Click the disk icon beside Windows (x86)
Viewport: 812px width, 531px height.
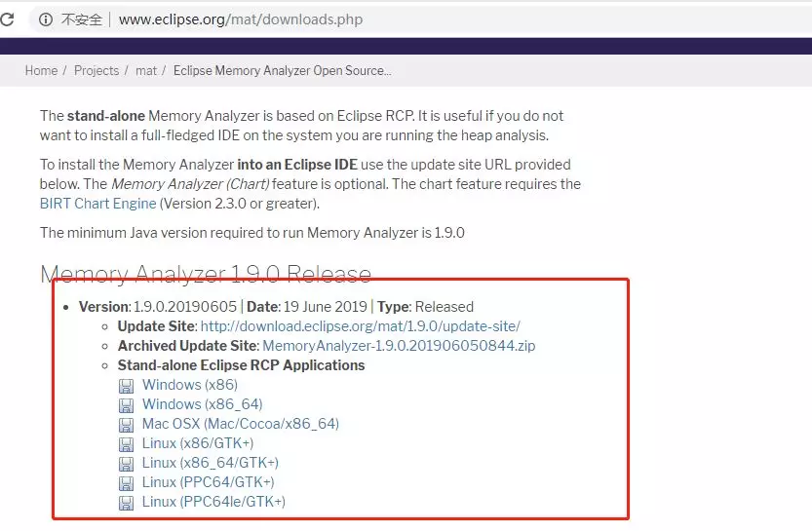click(x=126, y=386)
